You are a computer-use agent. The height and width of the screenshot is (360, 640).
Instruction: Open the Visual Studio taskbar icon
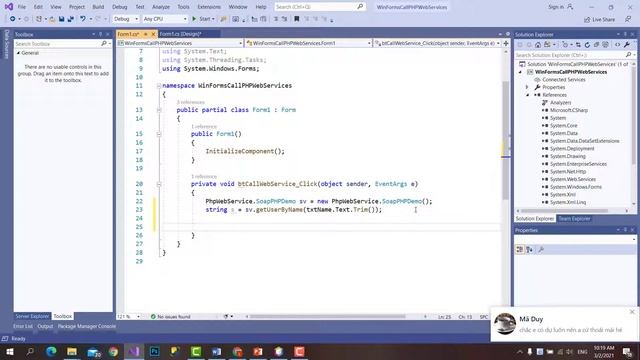click(x=134, y=351)
